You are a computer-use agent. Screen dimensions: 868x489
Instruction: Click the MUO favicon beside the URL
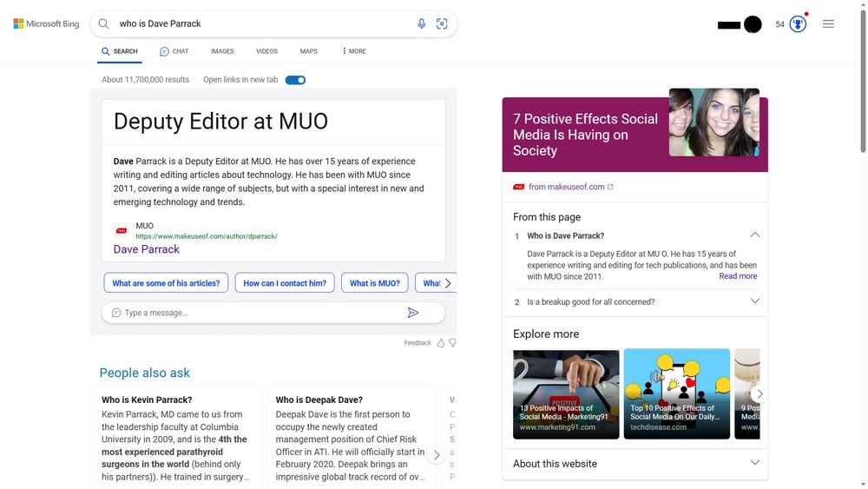122,230
